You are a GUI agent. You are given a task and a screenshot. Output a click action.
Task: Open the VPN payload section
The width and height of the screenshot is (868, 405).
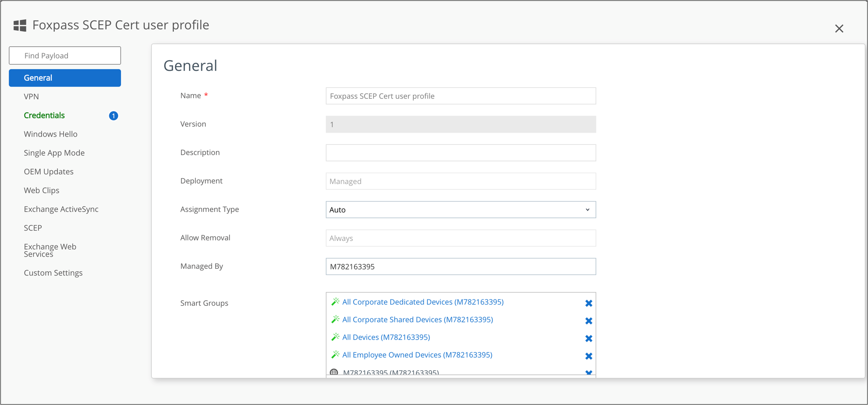pyautogui.click(x=32, y=97)
